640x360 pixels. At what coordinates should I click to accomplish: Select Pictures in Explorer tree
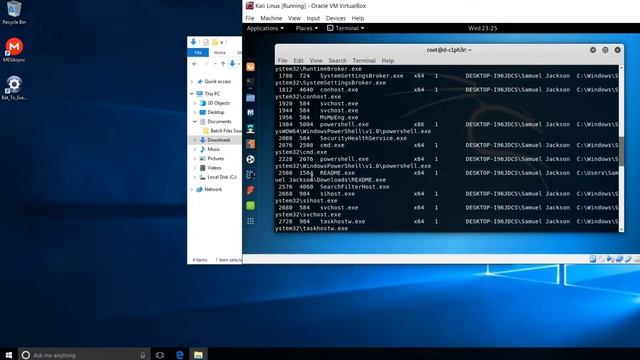[212, 158]
